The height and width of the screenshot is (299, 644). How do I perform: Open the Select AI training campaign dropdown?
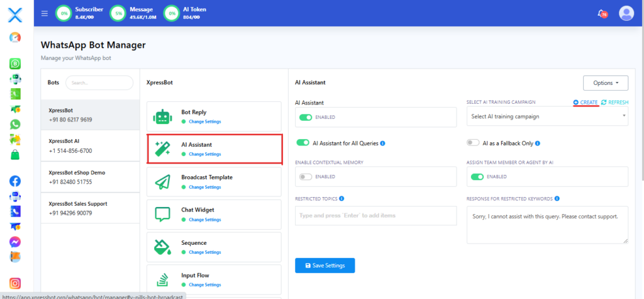tap(547, 116)
